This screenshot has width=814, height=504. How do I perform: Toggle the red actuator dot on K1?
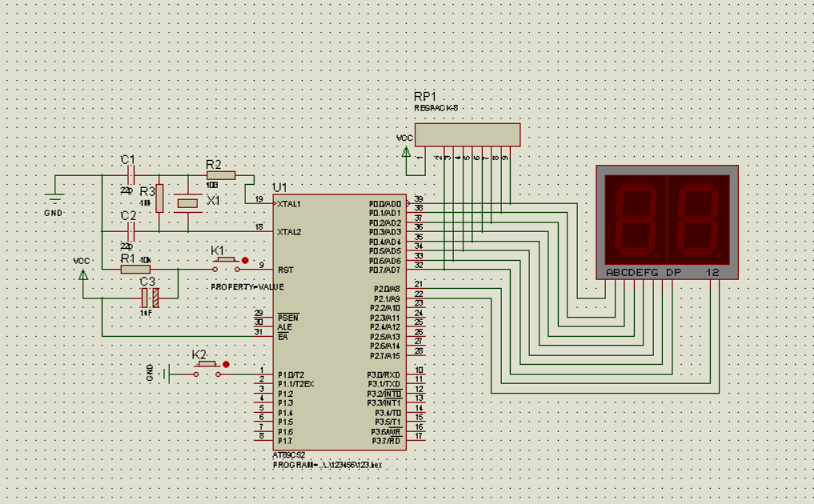pyautogui.click(x=245, y=260)
